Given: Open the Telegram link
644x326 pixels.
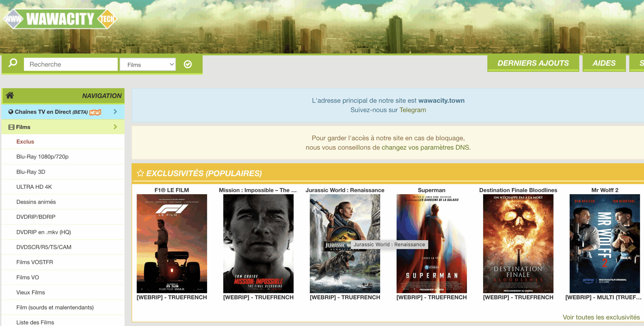Looking at the screenshot, I should pyautogui.click(x=413, y=110).
